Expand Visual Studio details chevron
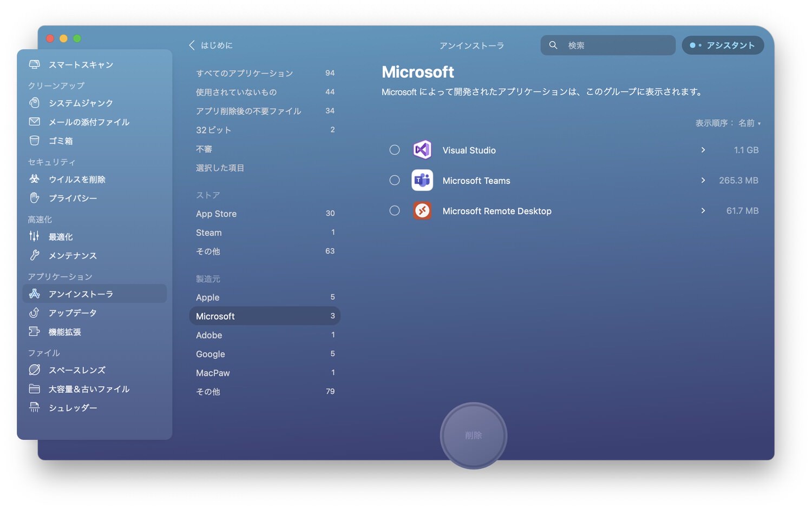The height and width of the screenshot is (510, 812). [703, 150]
